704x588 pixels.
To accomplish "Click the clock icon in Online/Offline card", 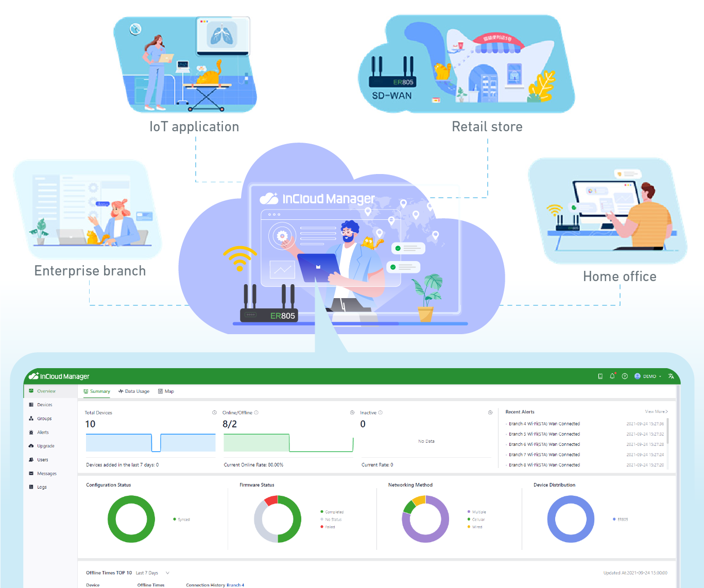I will pyautogui.click(x=352, y=412).
